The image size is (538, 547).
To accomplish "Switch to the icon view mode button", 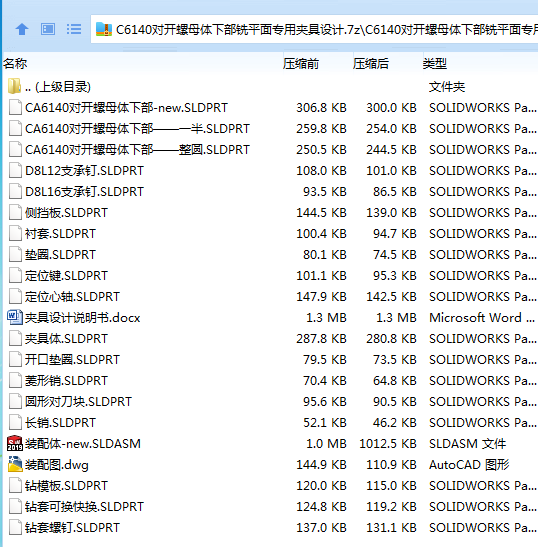I will click(48, 29).
